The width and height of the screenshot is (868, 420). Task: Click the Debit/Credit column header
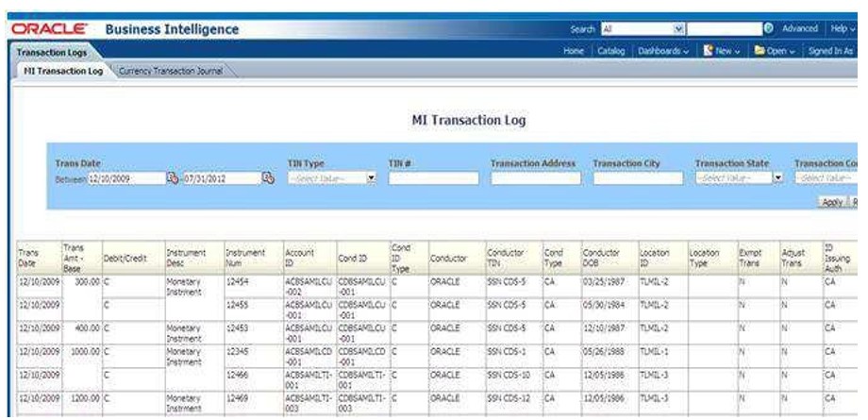[x=133, y=258]
